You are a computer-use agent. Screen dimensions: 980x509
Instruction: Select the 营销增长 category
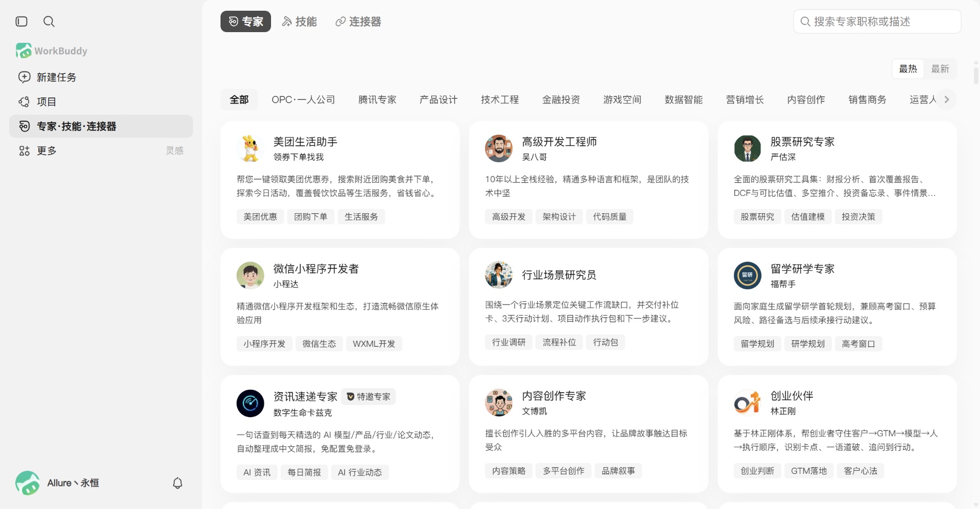pos(745,99)
